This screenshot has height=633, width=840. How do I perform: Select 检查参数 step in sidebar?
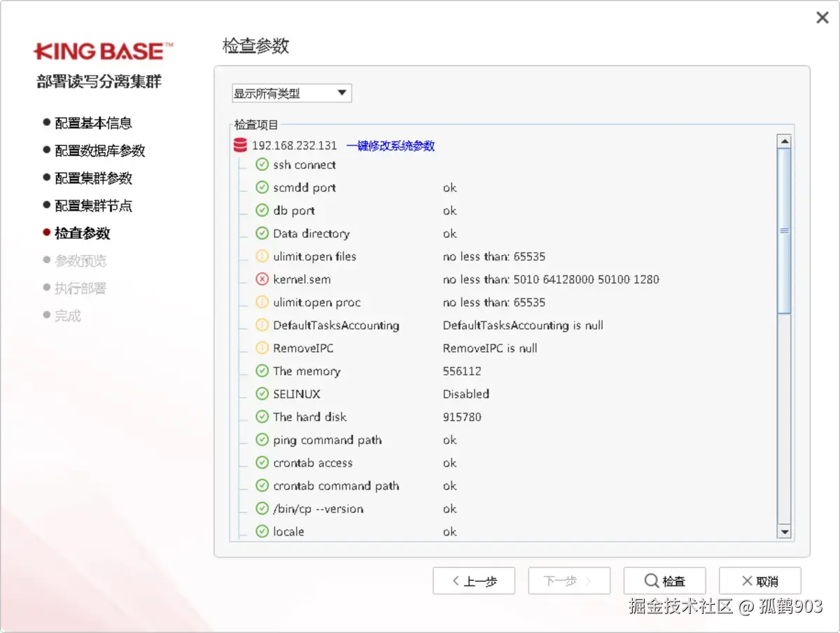pos(76,233)
